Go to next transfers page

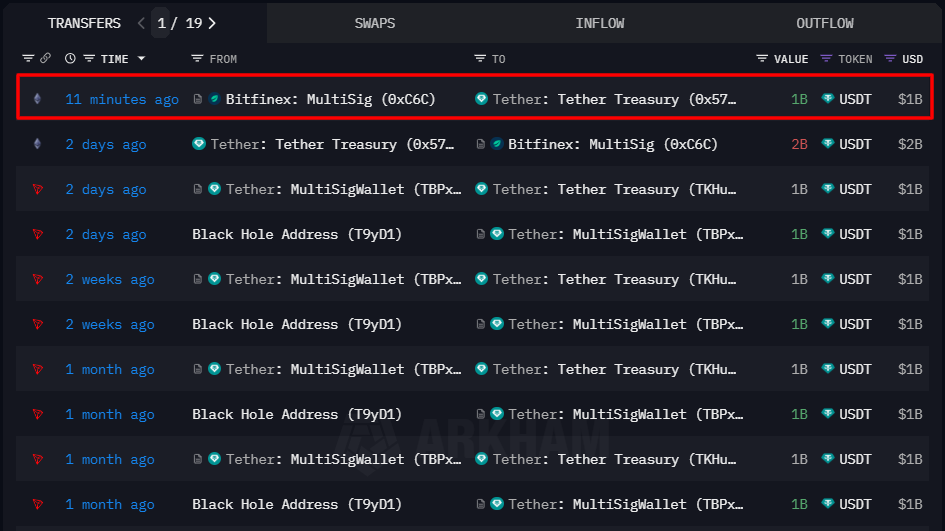212,23
